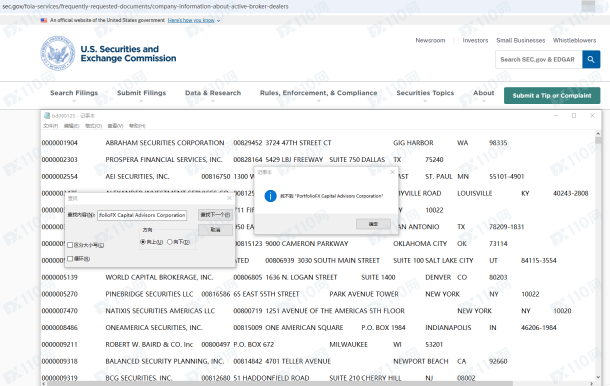This screenshot has height=386, width=610.
Task: Select the Down direction radio button
Action: 170,242
